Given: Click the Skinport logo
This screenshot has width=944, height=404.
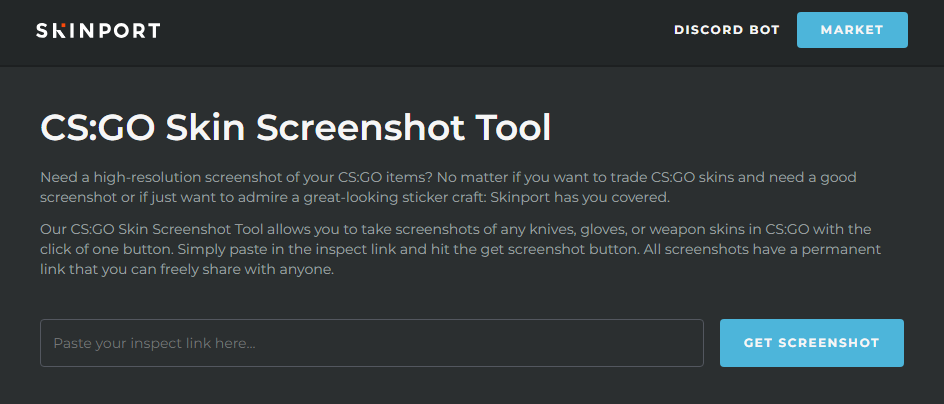Looking at the screenshot, I should (98, 30).
